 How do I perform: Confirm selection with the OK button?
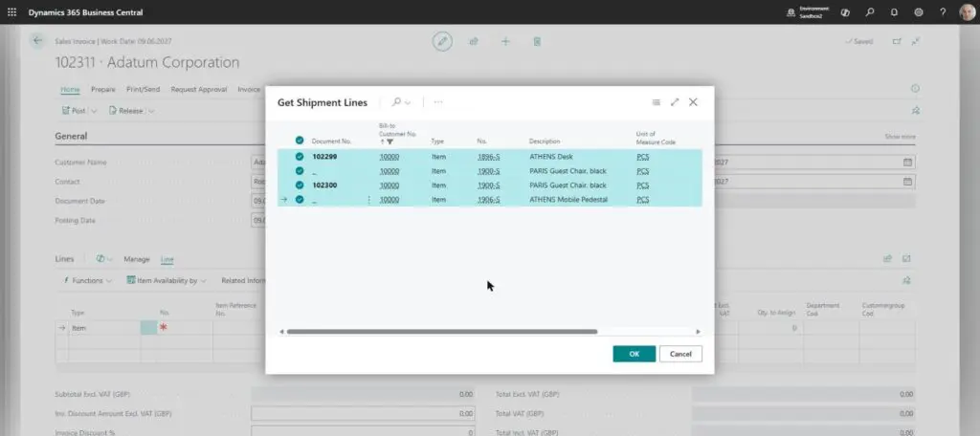tap(634, 354)
